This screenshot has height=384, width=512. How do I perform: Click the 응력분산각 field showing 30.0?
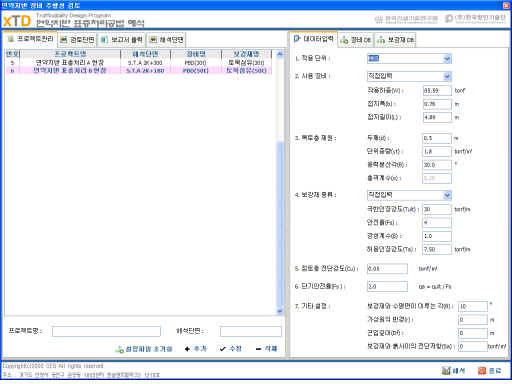point(437,165)
